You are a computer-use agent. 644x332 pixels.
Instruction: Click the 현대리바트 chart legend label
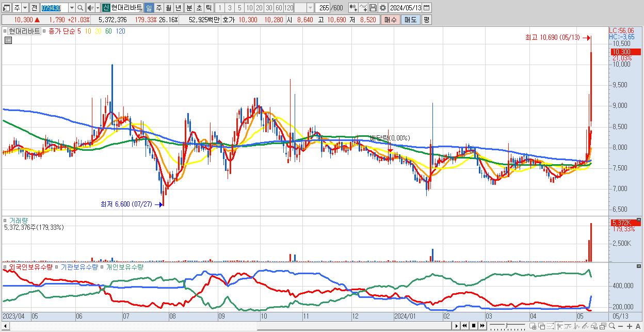click(24, 31)
